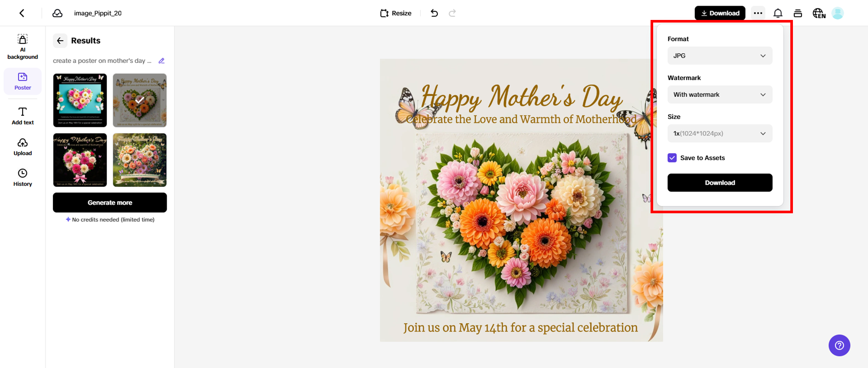
Task: Edit the poster prompt with pencil icon
Action: [161, 61]
